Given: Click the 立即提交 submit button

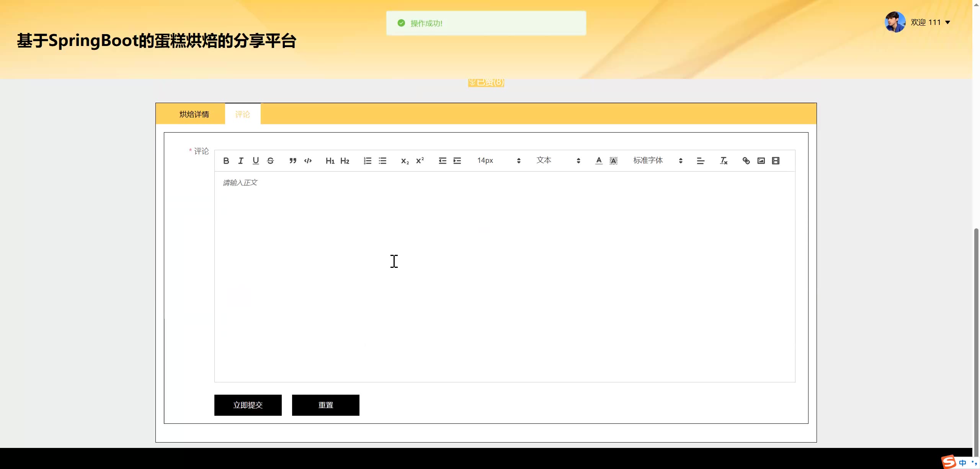Looking at the screenshot, I should pyautogui.click(x=248, y=405).
